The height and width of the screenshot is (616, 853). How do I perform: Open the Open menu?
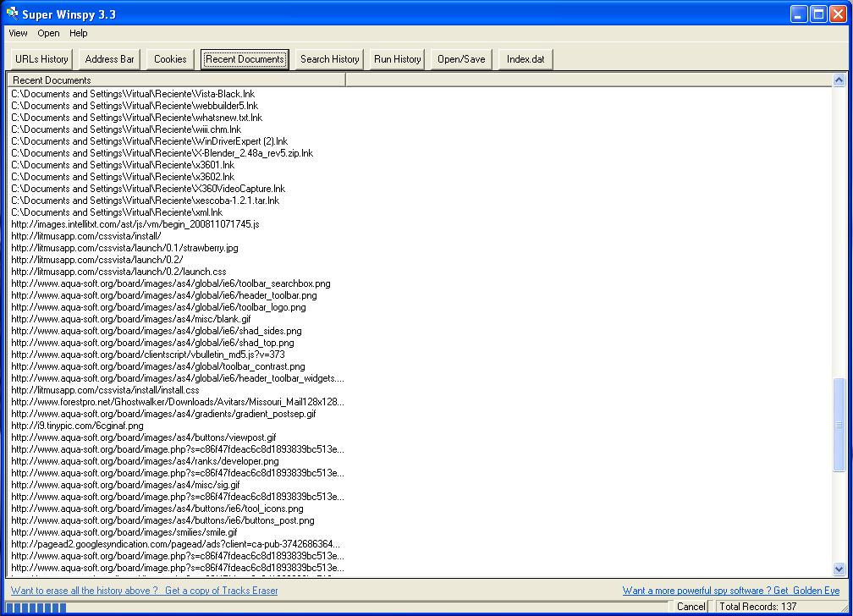(x=48, y=33)
